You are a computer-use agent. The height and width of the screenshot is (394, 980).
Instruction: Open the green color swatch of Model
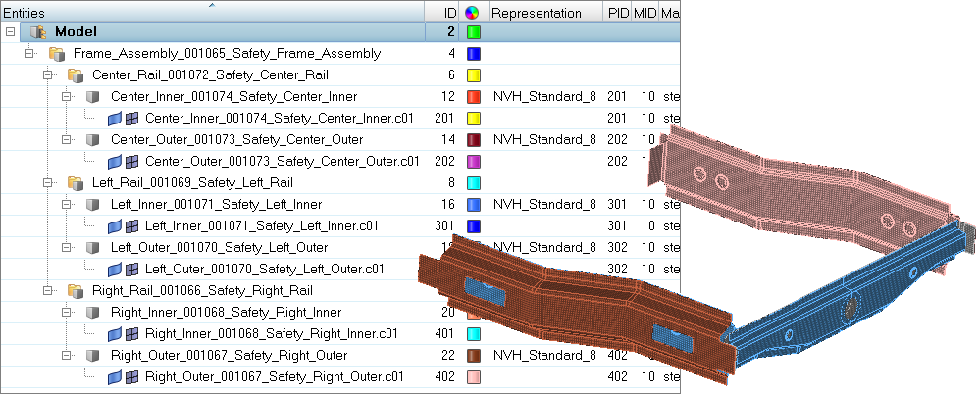474,31
